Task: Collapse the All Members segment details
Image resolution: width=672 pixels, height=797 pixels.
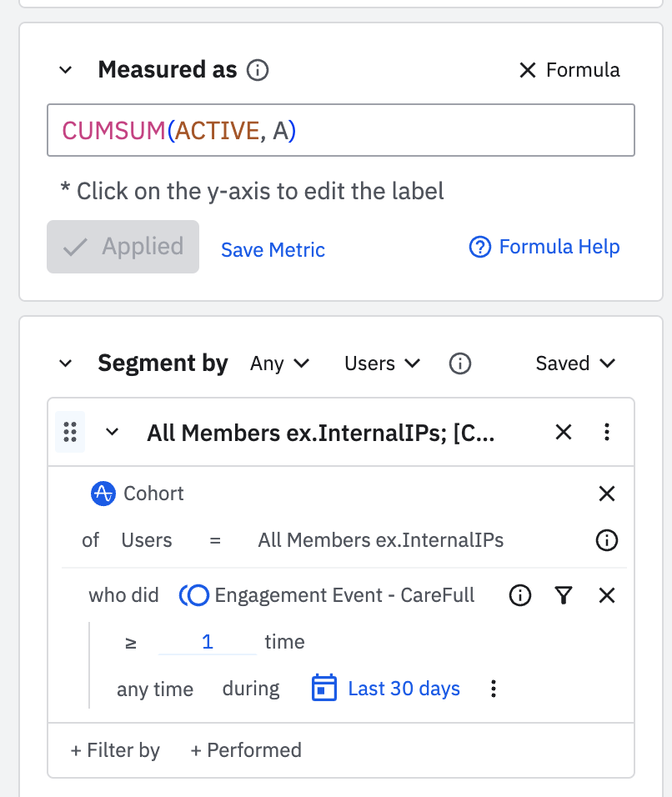Action: (112, 432)
